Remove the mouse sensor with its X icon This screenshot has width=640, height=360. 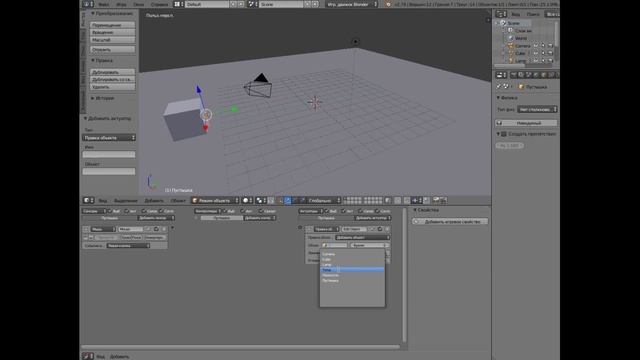164,229
